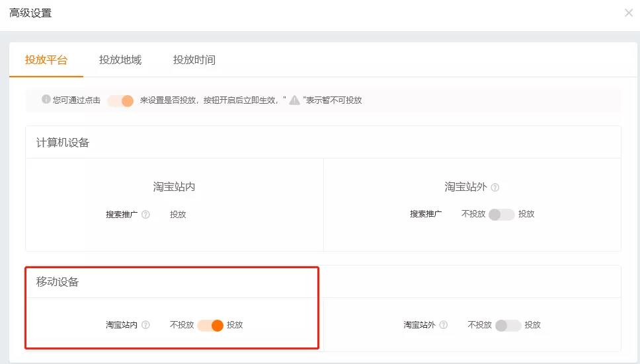The image size is (640, 364).
Task: Click the help icon beside 移动设备 淘宝站内
Action: coord(145,325)
